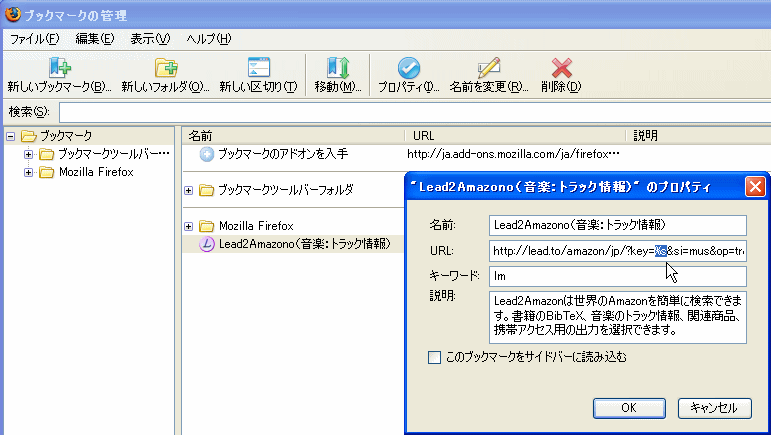Viewport: 771px width, 435px height.
Task: Enable このブックマークをサイドバーに読み込む checkbox
Action: [434, 357]
